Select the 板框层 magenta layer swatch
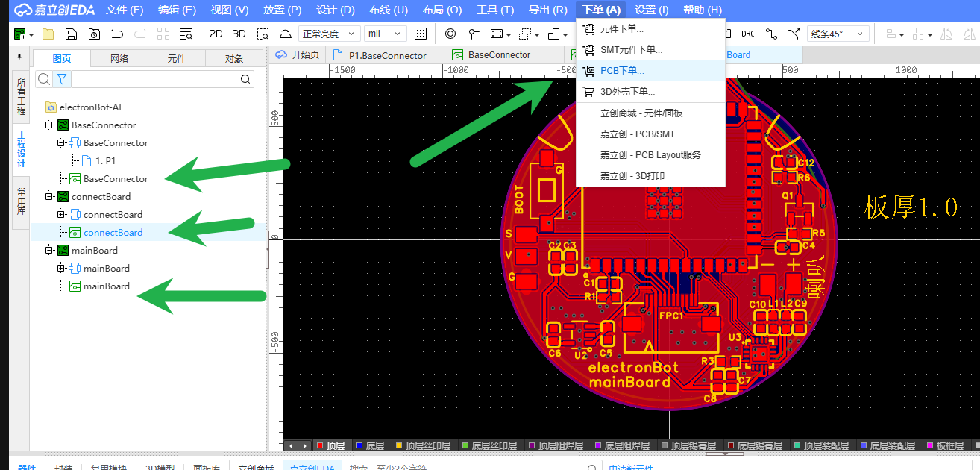 (x=929, y=446)
